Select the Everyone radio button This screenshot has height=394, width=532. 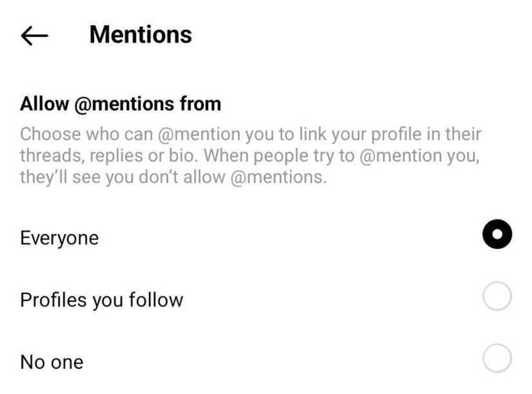497,235
